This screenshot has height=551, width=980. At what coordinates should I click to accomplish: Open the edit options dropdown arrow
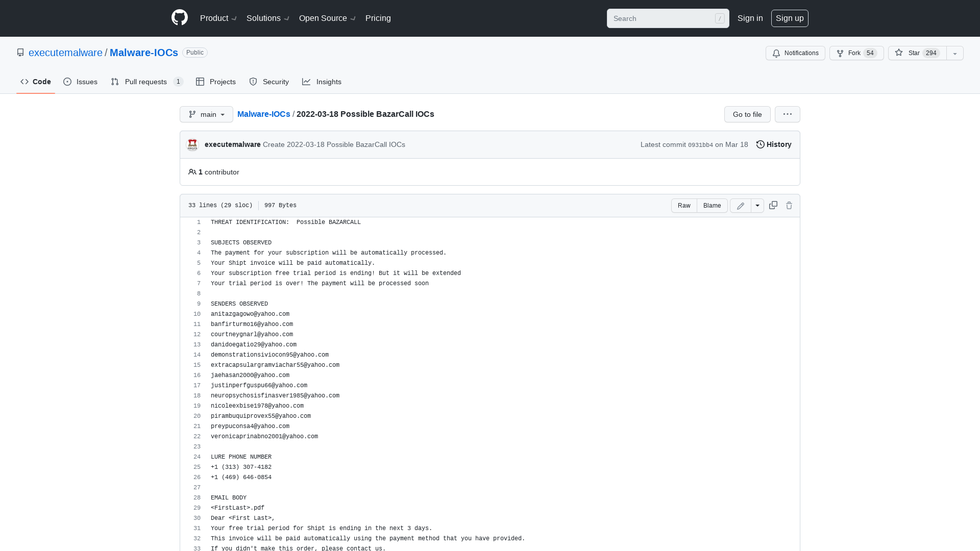pos(757,206)
